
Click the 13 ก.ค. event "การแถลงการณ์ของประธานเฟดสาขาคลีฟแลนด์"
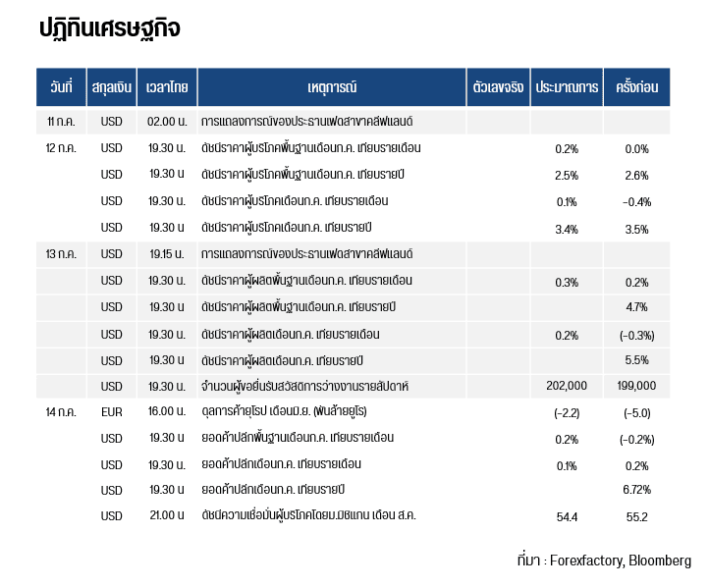(x=307, y=254)
